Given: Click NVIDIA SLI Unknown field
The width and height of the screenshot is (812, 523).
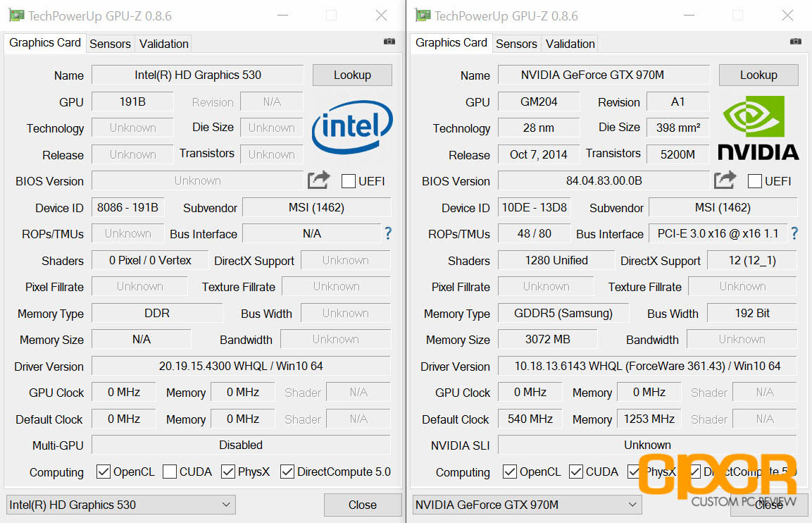Looking at the screenshot, I should pyautogui.click(x=647, y=445).
